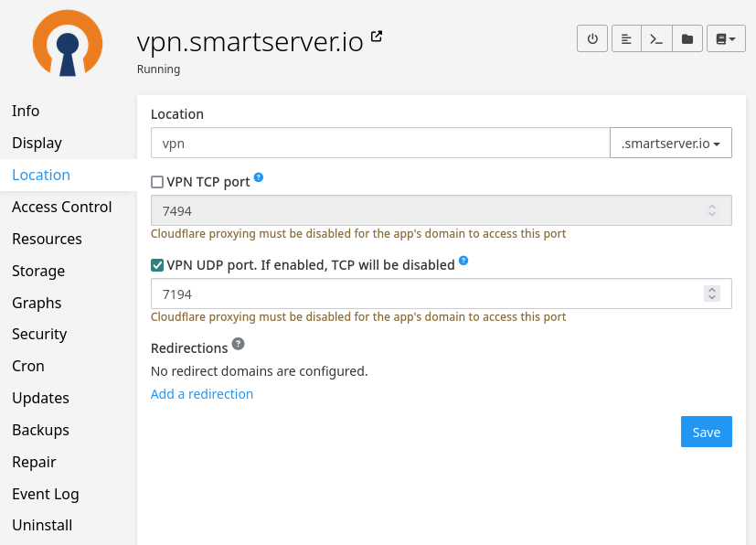
Task: Click the power stop/start app icon
Action: 592,39
